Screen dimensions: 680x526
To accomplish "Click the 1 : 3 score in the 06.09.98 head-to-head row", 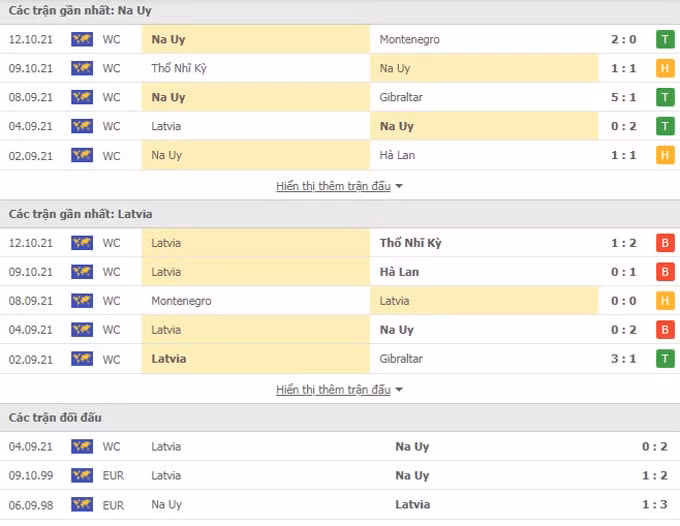I will point(655,505).
